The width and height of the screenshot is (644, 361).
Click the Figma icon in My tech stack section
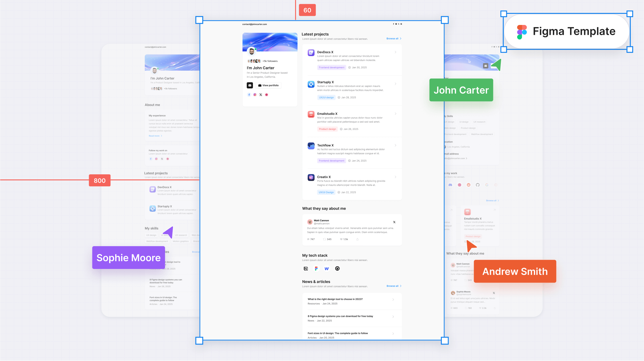tap(316, 269)
